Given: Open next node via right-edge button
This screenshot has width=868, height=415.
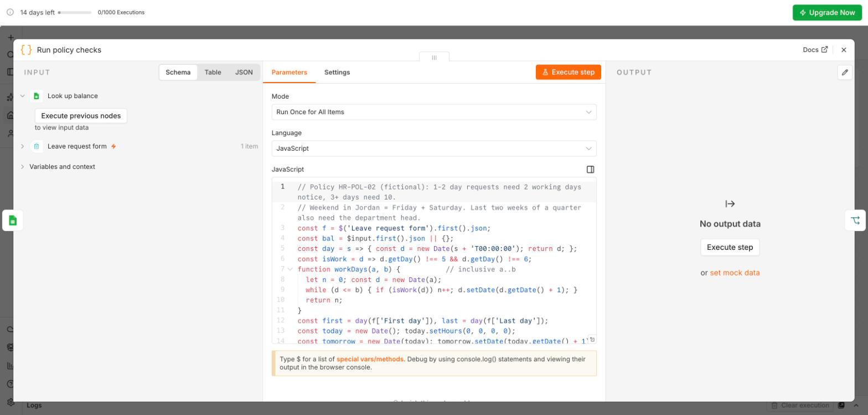Looking at the screenshot, I should [x=855, y=221].
